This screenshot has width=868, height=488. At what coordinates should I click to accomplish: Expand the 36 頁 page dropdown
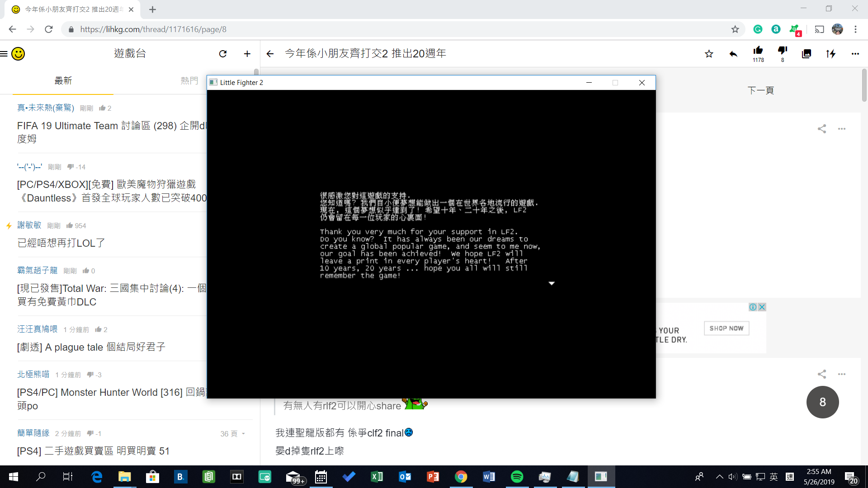click(x=233, y=434)
